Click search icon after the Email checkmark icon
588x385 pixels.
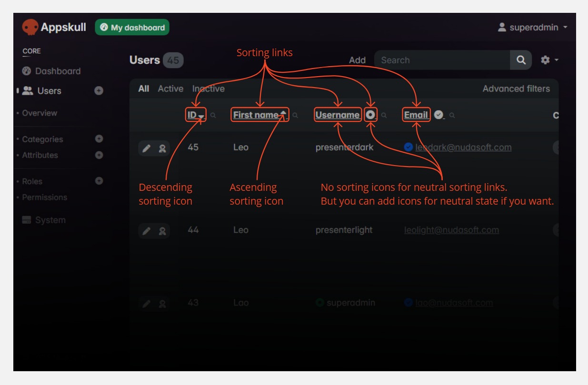pyautogui.click(x=452, y=115)
